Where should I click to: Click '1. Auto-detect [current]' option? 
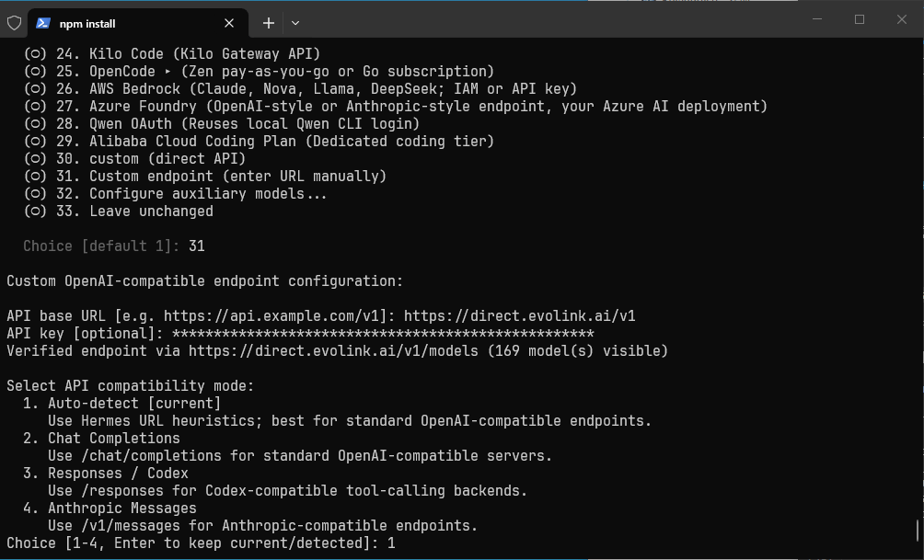pyautogui.click(x=122, y=404)
